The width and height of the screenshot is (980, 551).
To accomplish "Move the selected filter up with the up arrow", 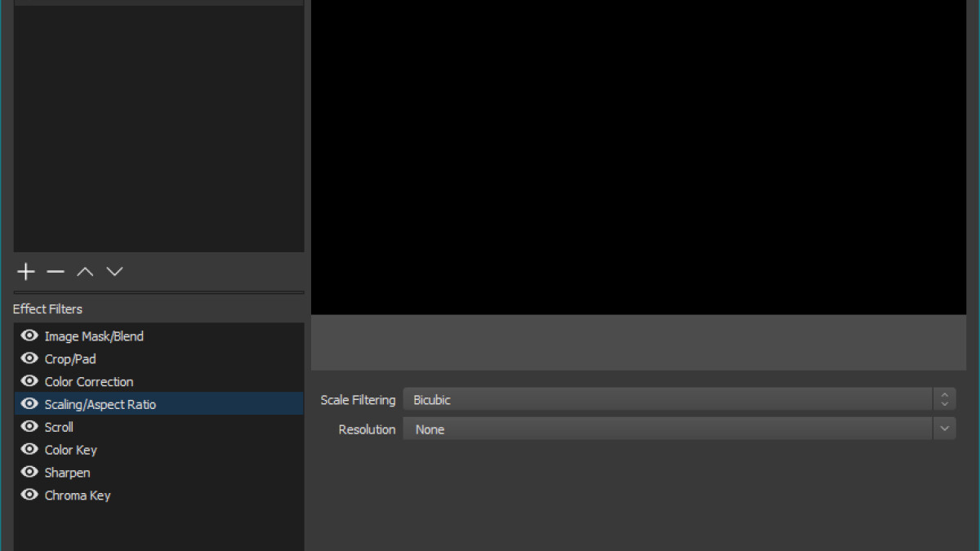I will [x=84, y=271].
